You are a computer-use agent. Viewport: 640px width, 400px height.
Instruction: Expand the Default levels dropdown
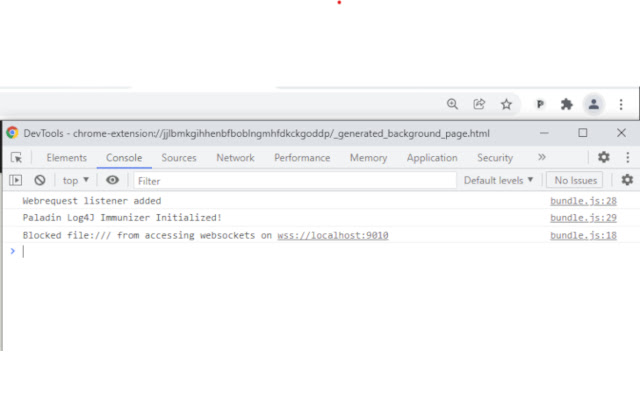coord(498,180)
